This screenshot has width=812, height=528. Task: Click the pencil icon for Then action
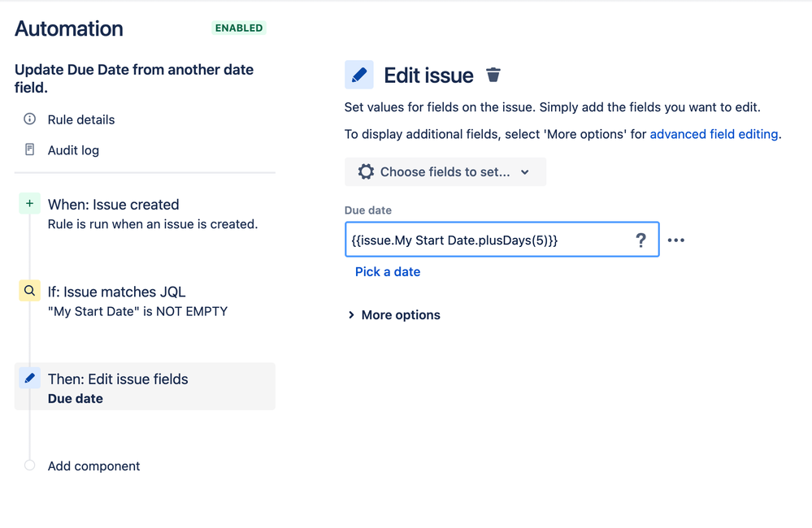29,379
